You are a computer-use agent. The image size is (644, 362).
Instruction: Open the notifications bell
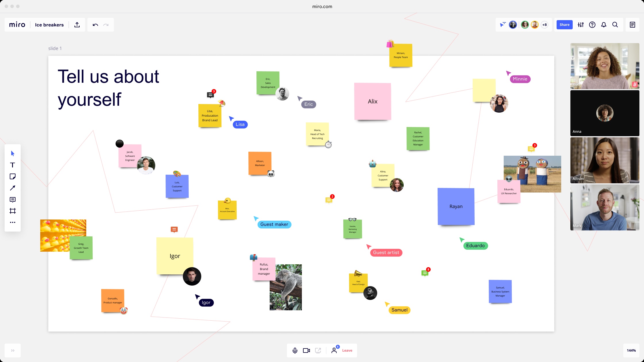[x=604, y=25]
